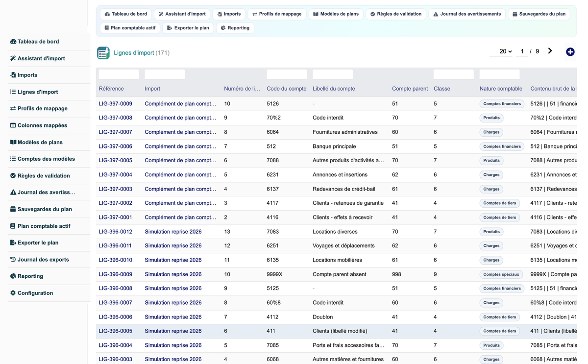Open reference link LIG-396-0005
Viewport: 588px width, 364px height.
point(115,331)
